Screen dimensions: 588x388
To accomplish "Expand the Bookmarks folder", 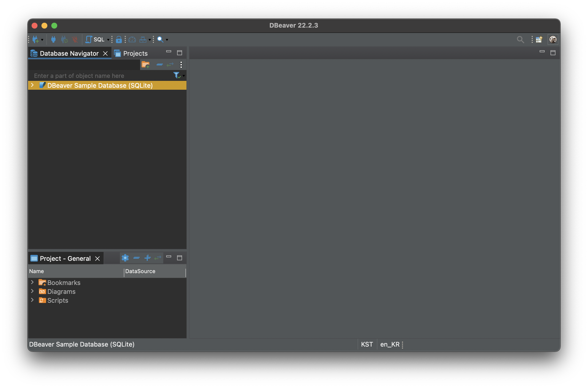I will 32,282.
